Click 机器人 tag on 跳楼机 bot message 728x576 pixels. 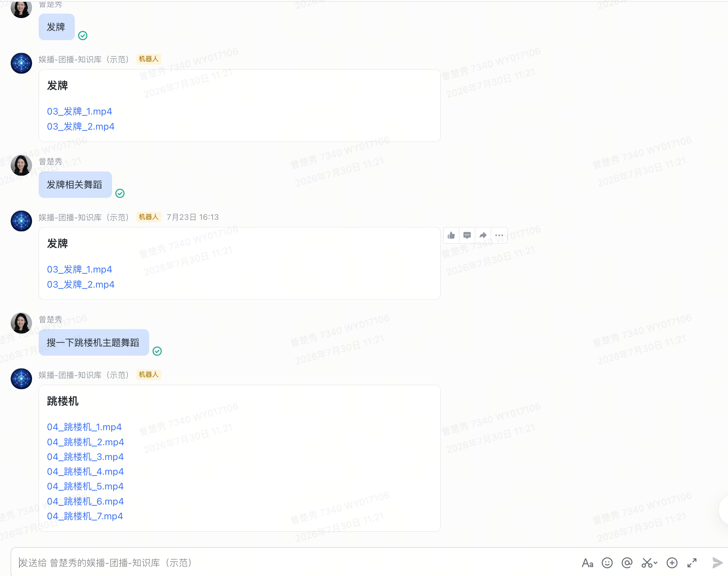click(x=148, y=375)
